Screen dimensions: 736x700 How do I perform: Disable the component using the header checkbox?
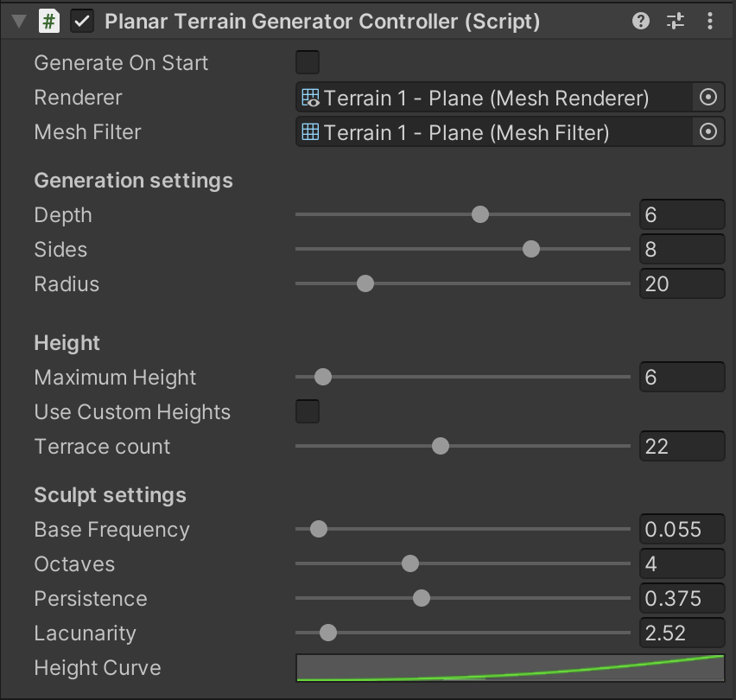pyautogui.click(x=83, y=20)
